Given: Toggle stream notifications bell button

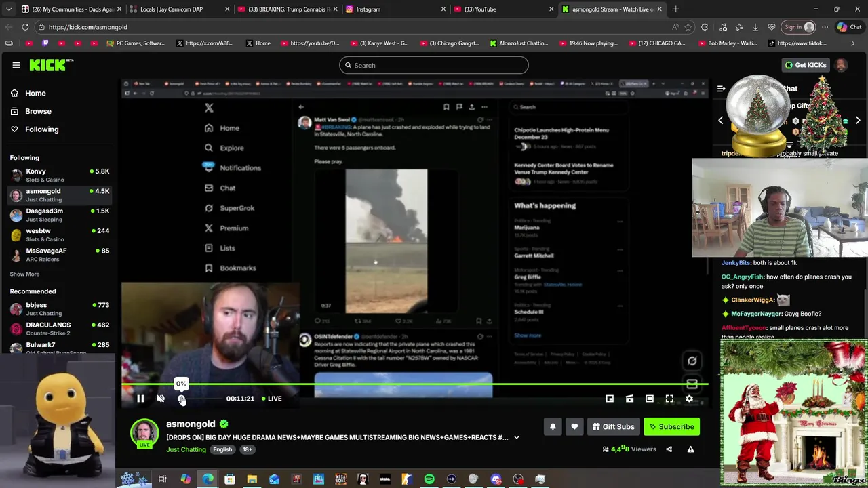Looking at the screenshot, I should (553, 427).
